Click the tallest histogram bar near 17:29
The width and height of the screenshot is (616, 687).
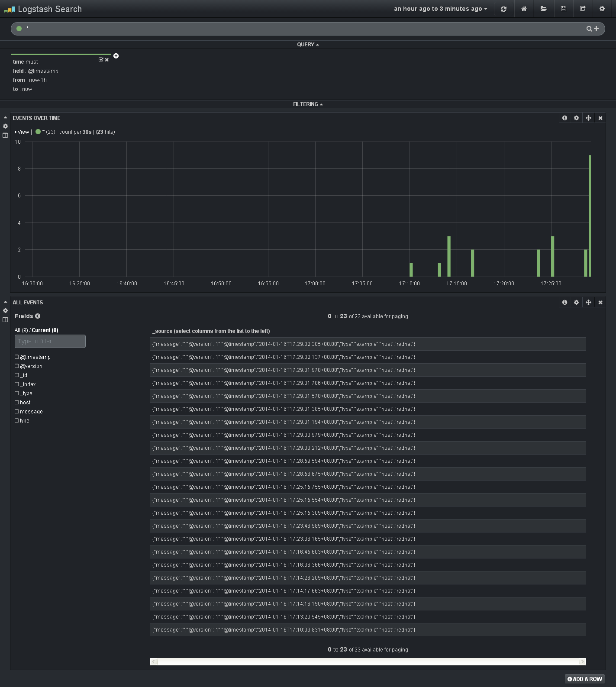(590, 216)
